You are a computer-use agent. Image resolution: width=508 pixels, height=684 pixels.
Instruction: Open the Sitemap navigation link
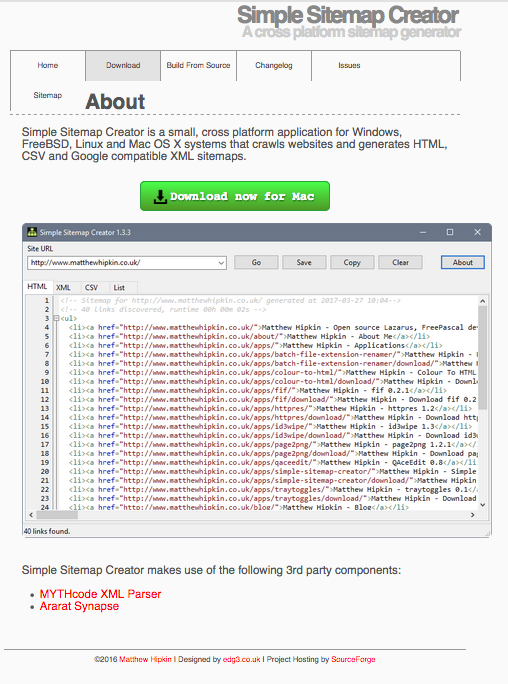coord(48,95)
